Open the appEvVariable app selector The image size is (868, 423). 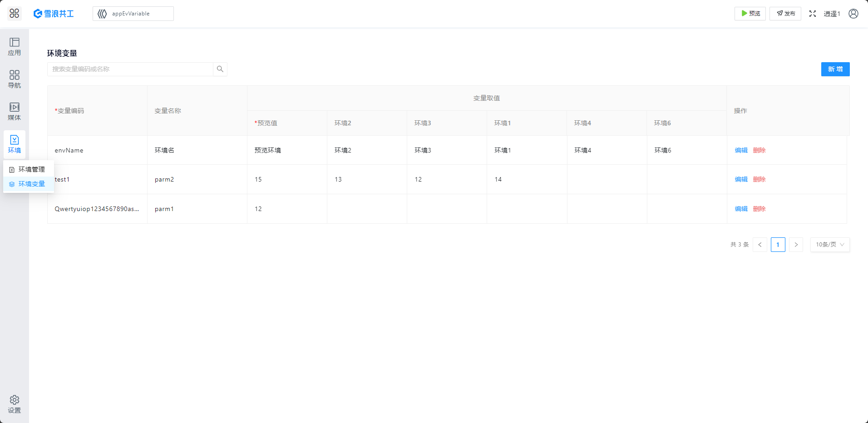coord(133,14)
